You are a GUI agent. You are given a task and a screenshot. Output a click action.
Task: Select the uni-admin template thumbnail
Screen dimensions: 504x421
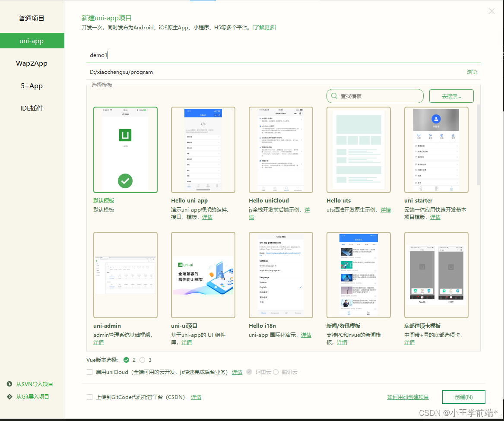pos(125,275)
